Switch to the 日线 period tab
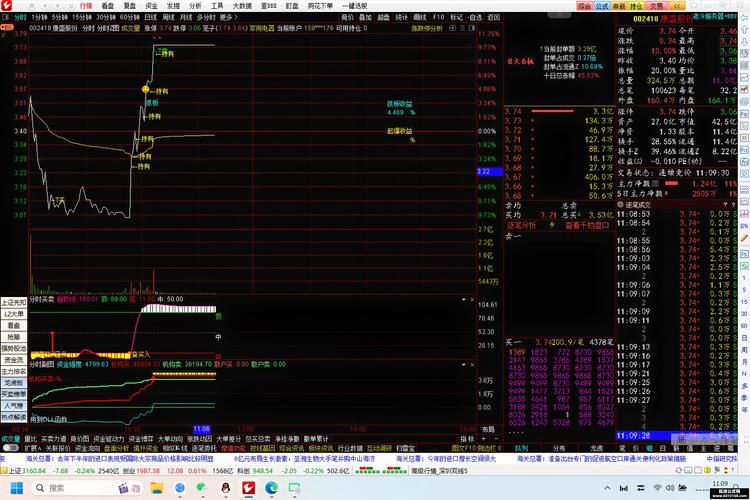This screenshot has height=500, width=750. click(x=149, y=17)
